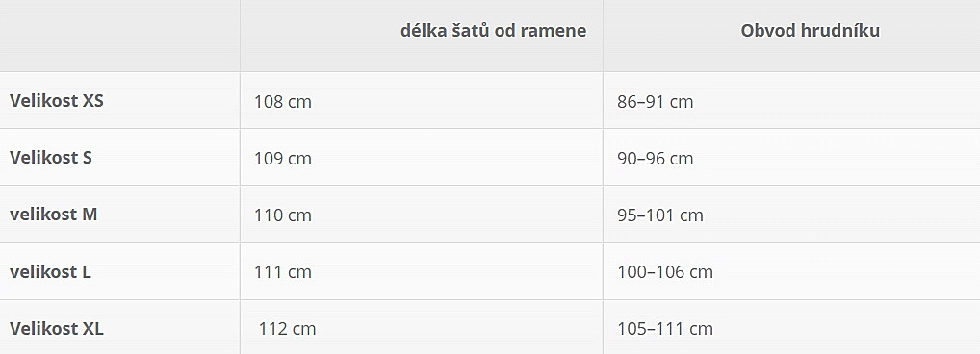980x354 pixels.
Task: Click the empty top-left header cell
Action: coord(120,36)
